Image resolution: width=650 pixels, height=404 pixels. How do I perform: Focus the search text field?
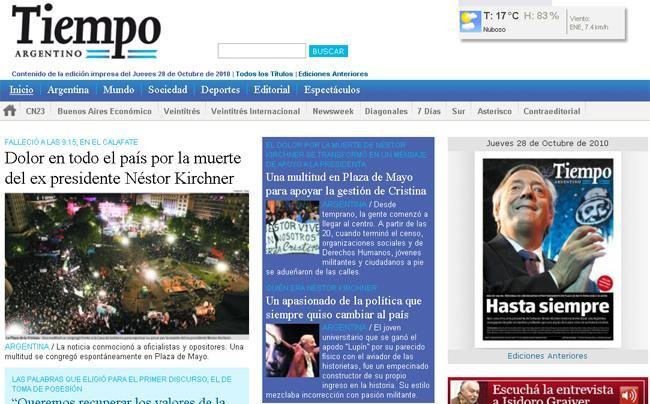coord(262,51)
